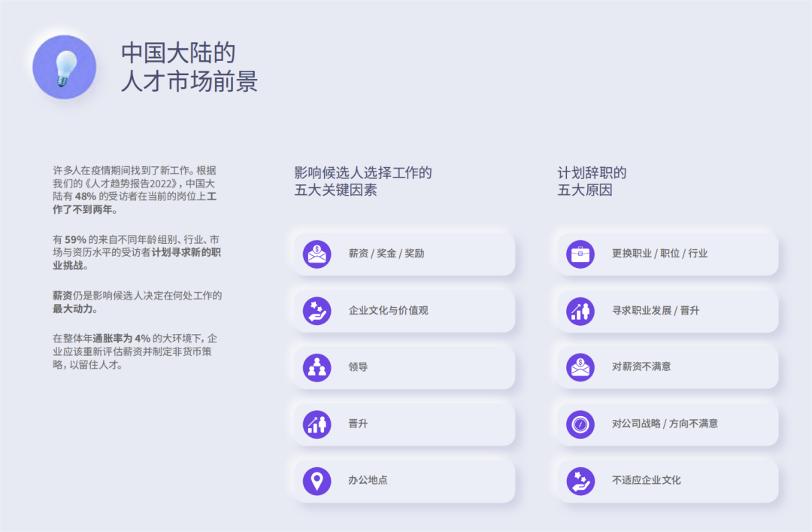Click the 中国大陆的人才市场前景 title

click(190, 67)
